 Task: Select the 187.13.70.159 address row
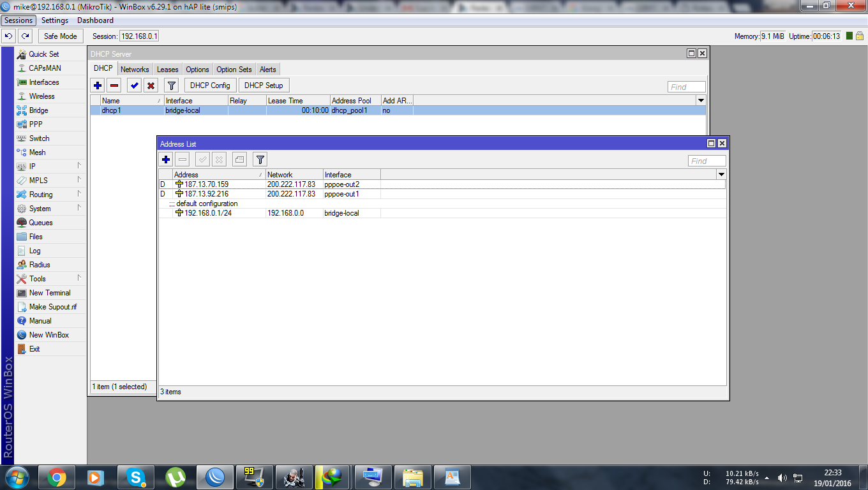(442, 184)
